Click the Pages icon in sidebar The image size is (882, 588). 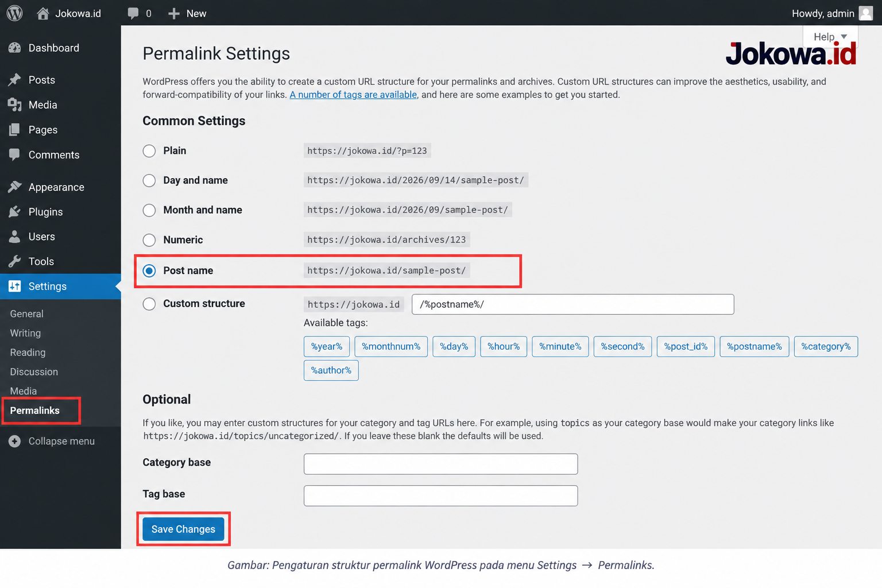click(15, 130)
